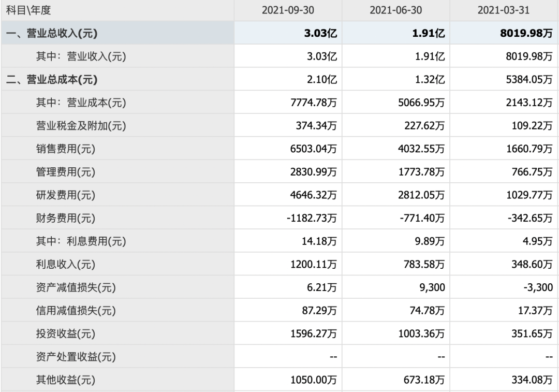Select the 其他收益(元) row label

click(x=66, y=380)
